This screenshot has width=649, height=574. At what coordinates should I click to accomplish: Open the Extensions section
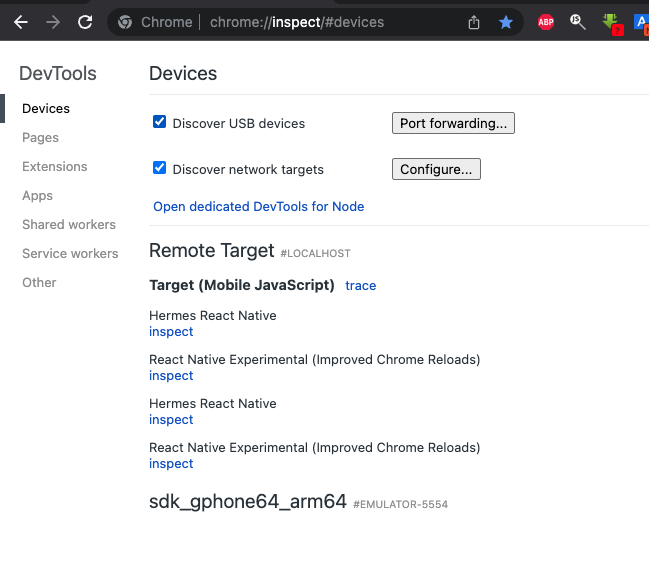(55, 166)
